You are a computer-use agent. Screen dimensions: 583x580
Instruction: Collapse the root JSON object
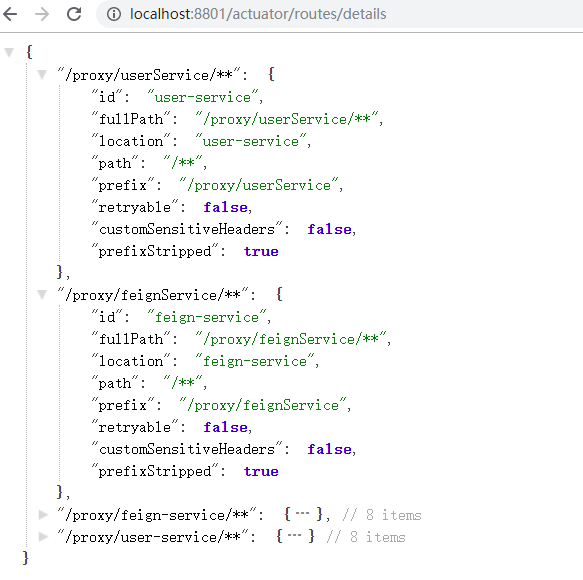point(9,52)
